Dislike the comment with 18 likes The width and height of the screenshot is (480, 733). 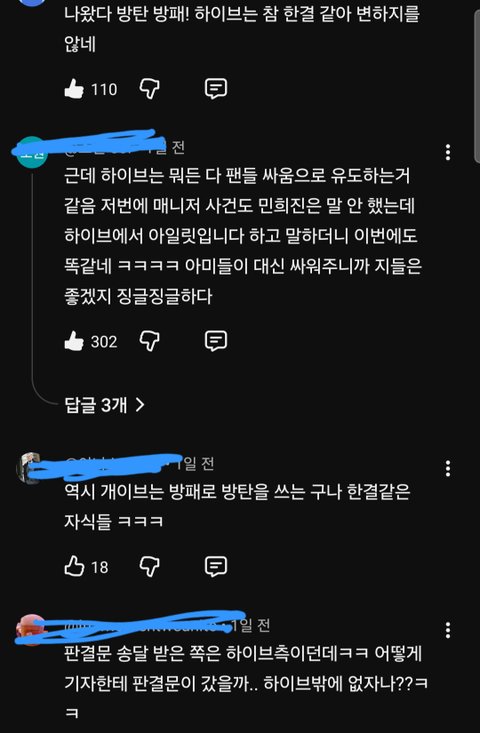[150, 567]
